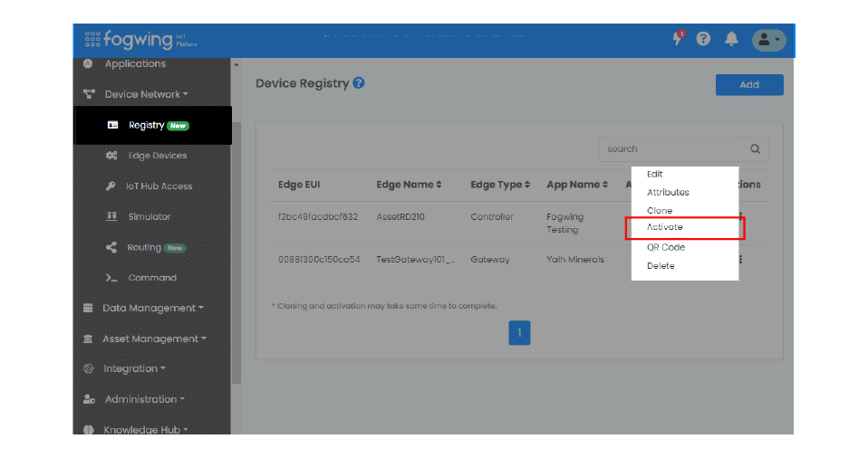Sort by Edge Type column
868x458 pixels.
pyautogui.click(x=500, y=185)
